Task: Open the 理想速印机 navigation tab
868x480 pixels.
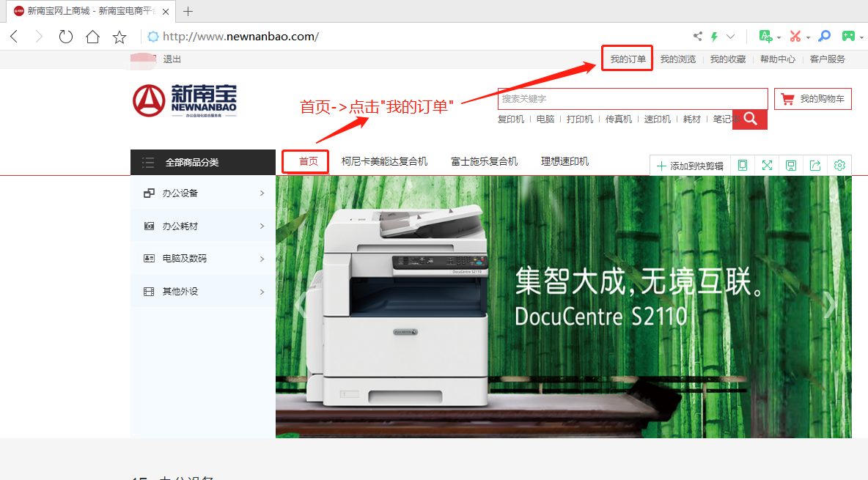Action: pos(564,162)
